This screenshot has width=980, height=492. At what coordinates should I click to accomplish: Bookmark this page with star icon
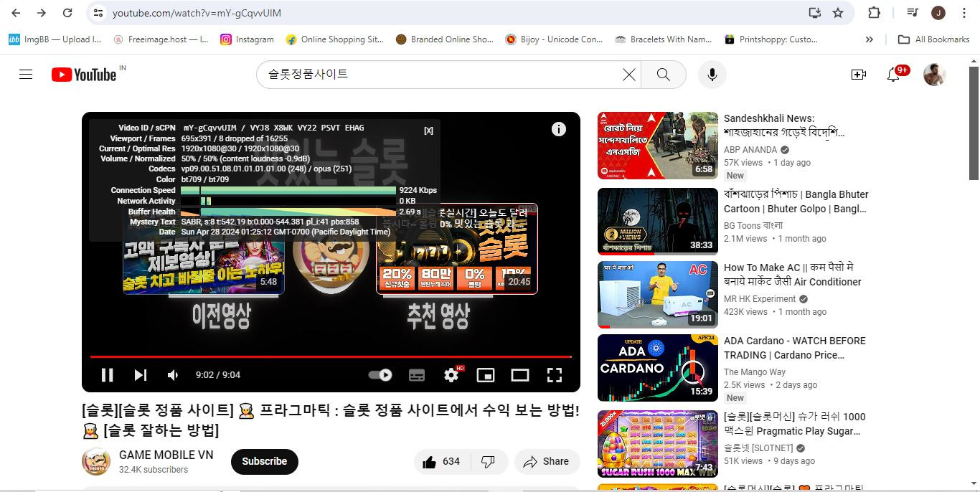[838, 13]
